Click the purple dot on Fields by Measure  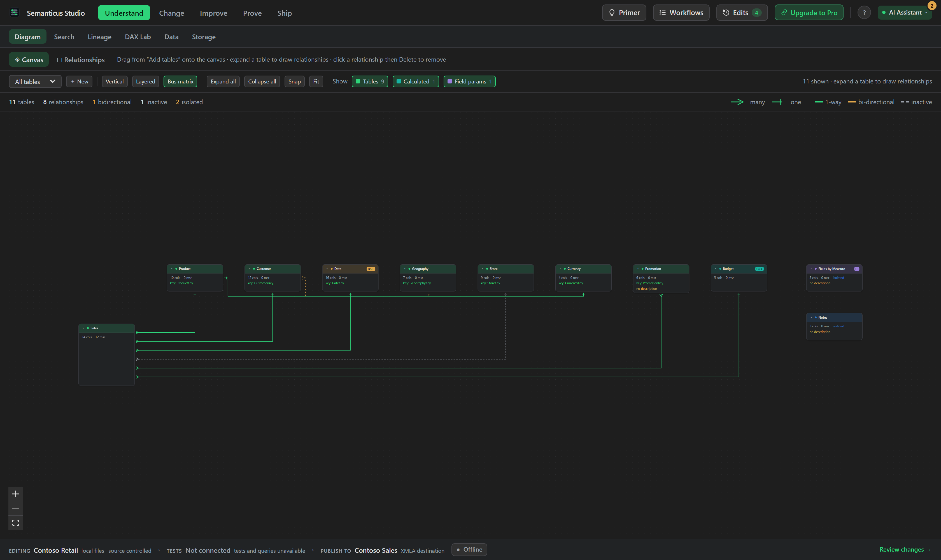pyautogui.click(x=815, y=269)
